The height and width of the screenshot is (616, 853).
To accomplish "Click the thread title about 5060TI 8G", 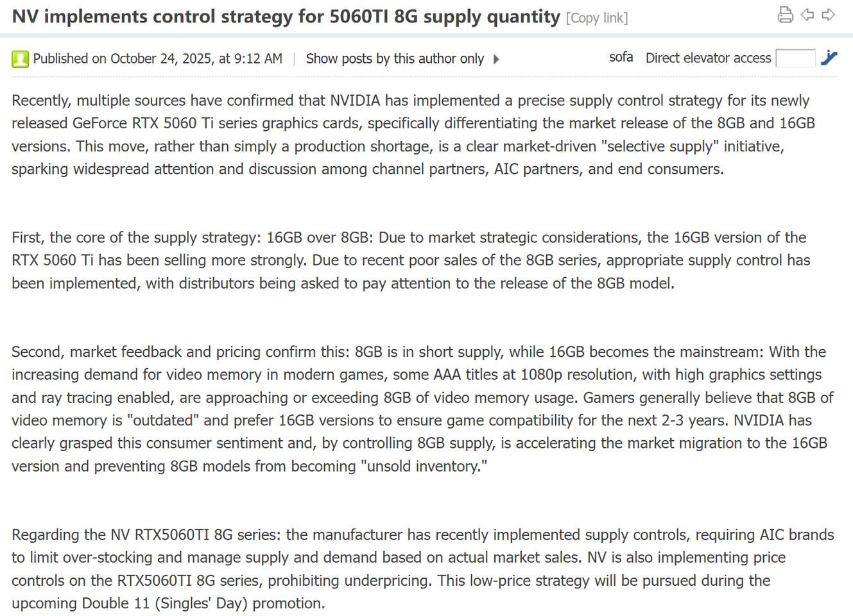I will (286, 16).
